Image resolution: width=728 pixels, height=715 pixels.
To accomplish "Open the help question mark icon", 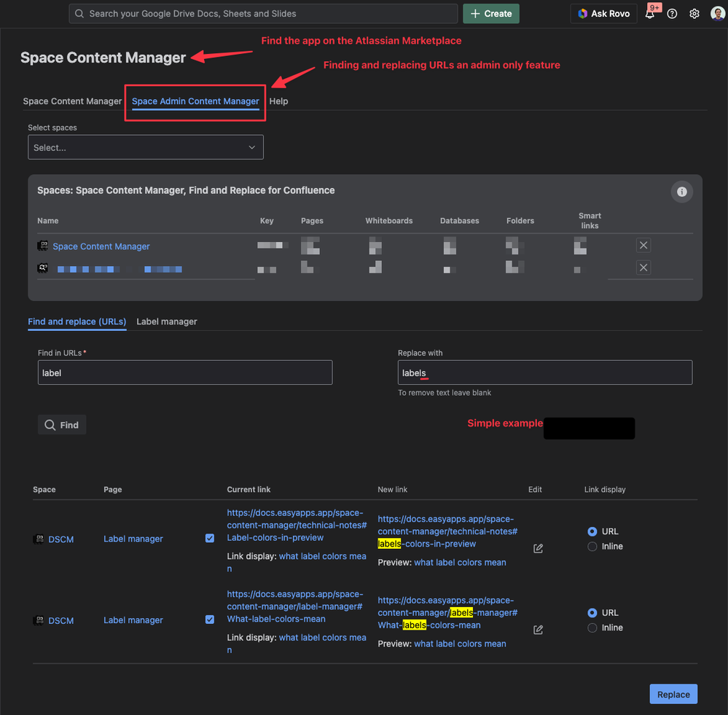I will click(x=672, y=14).
